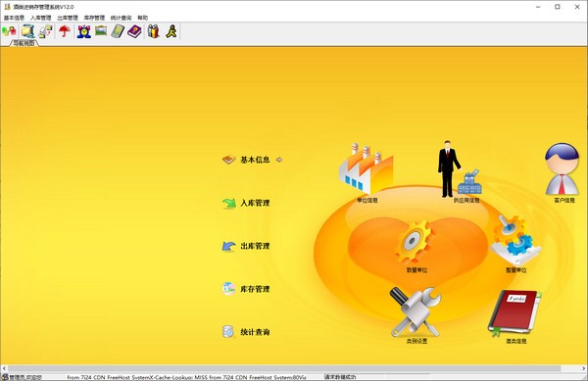Click the administrator welcome text in status bar
The image size is (588, 381).
[x=25, y=377]
